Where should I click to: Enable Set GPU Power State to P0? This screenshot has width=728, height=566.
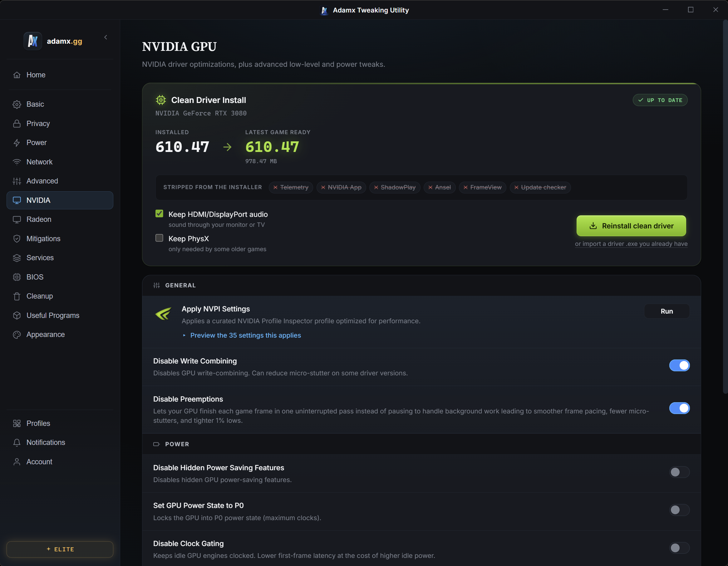click(x=679, y=510)
